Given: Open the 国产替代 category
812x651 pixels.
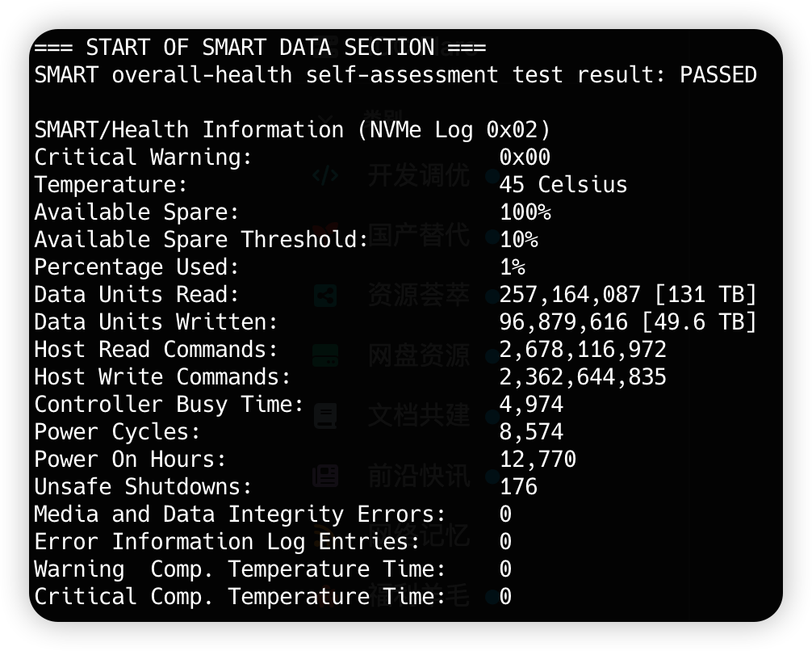Looking at the screenshot, I should click(419, 235).
